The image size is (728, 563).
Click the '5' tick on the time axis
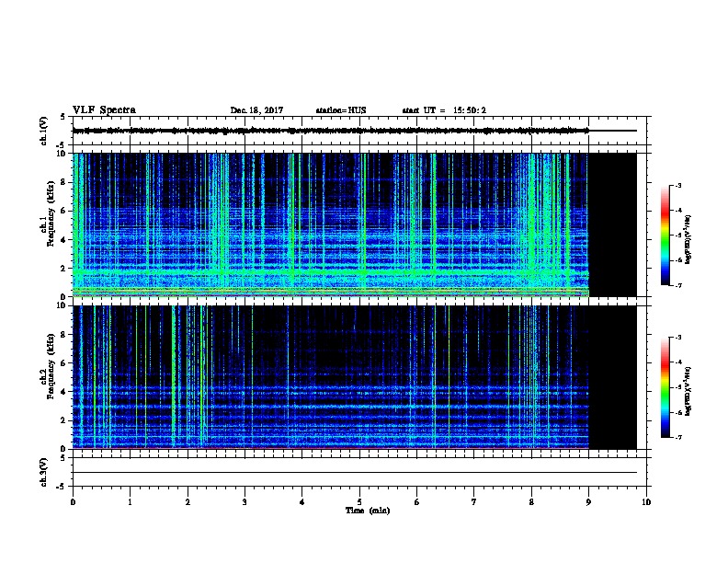359,502
